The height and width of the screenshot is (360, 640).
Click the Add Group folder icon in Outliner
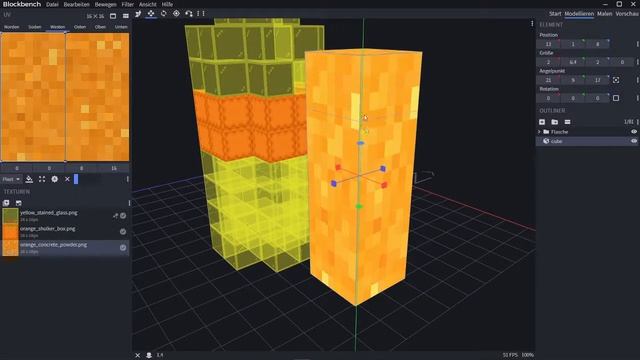pyautogui.click(x=555, y=122)
